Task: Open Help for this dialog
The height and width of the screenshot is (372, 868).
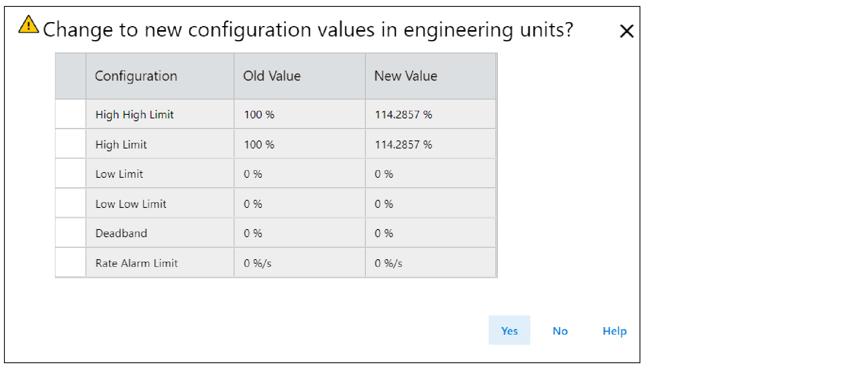Action: pos(614,331)
